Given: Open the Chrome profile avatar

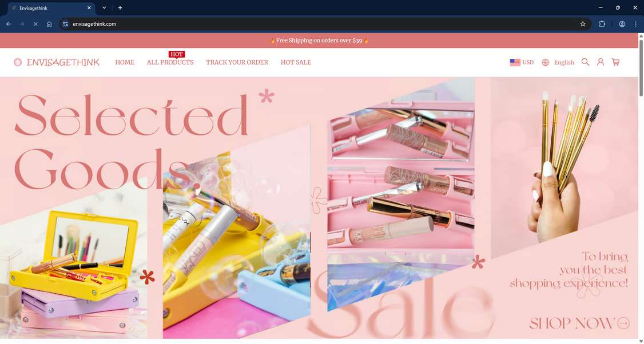Looking at the screenshot, I should [622, 24].
